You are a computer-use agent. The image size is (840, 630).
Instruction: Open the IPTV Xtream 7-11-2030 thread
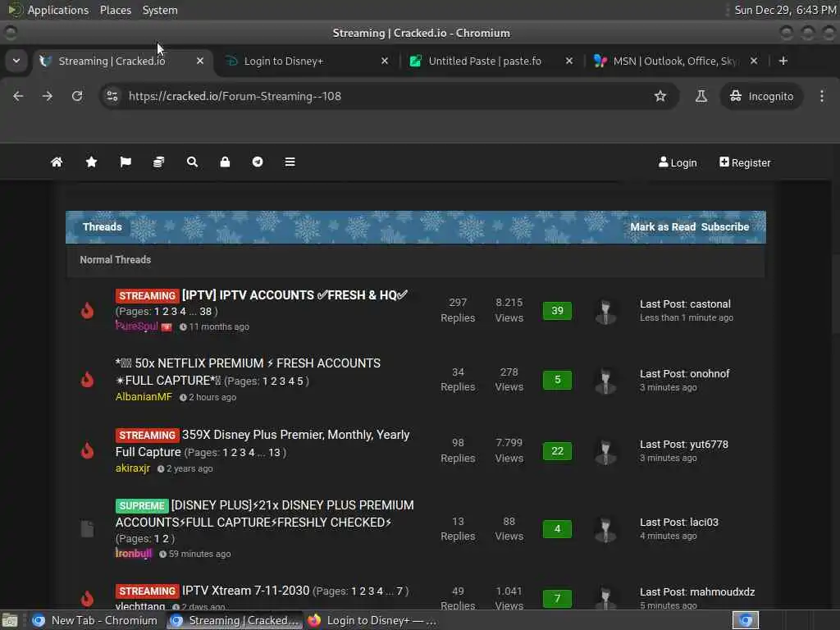click(x=246, y=591)
